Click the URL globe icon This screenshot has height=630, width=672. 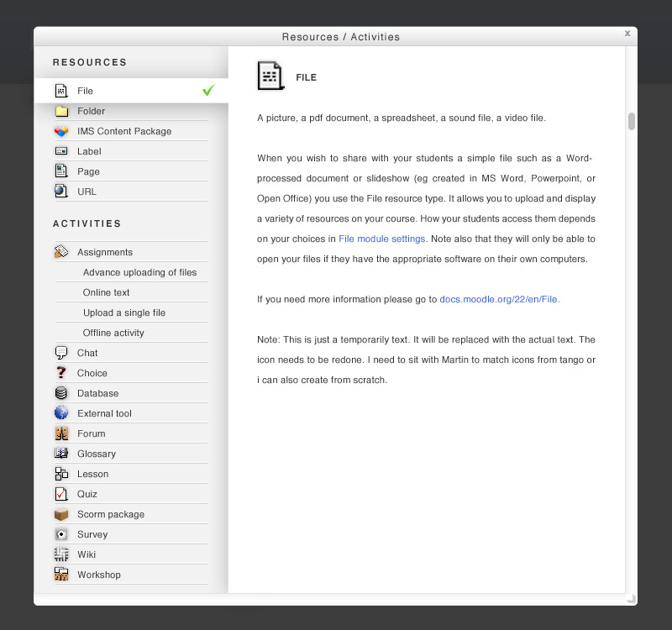(x=61, y=192)
